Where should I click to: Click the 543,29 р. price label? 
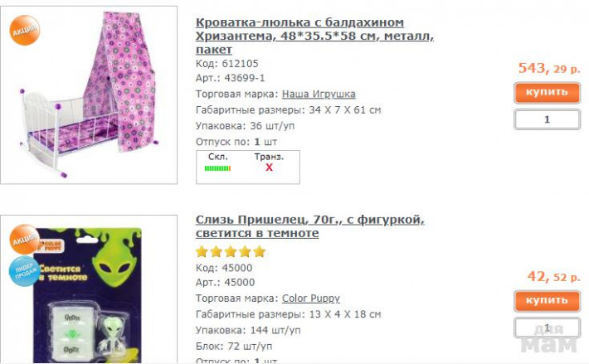549,68
